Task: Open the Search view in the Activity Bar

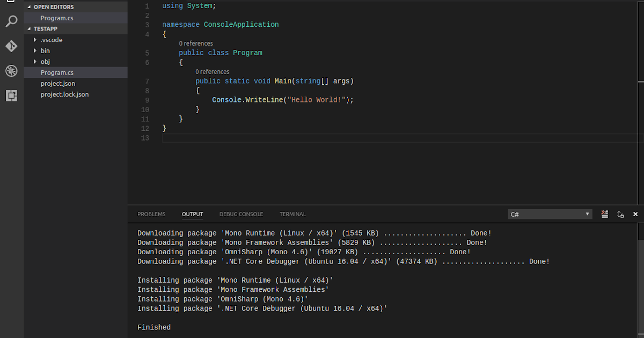Action: 11,21
